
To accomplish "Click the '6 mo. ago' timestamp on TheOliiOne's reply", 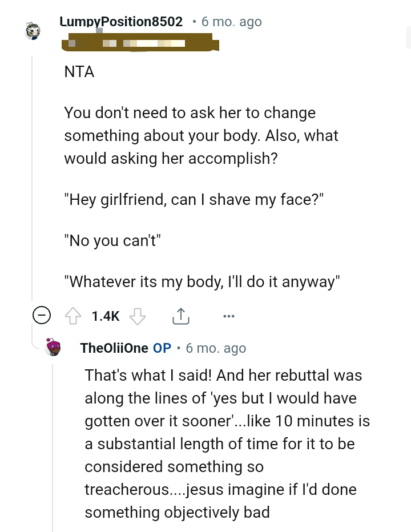I will pyautogui.click(x=215, y=348).
